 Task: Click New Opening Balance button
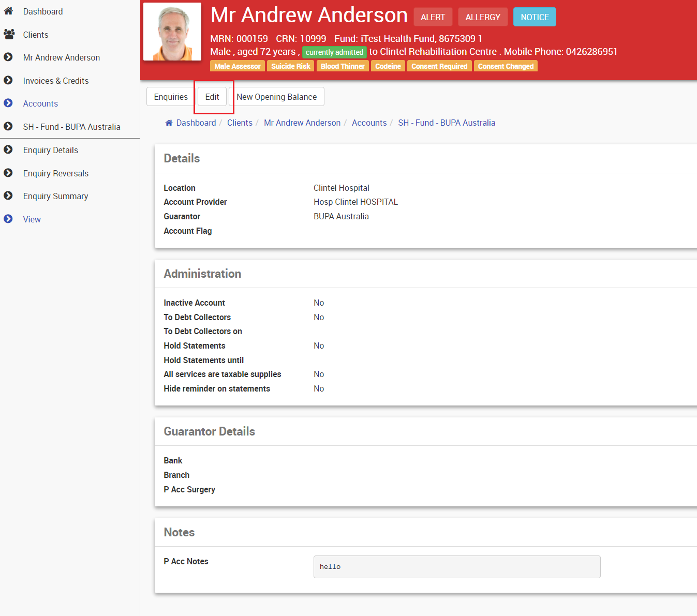[x=277, y=97]
